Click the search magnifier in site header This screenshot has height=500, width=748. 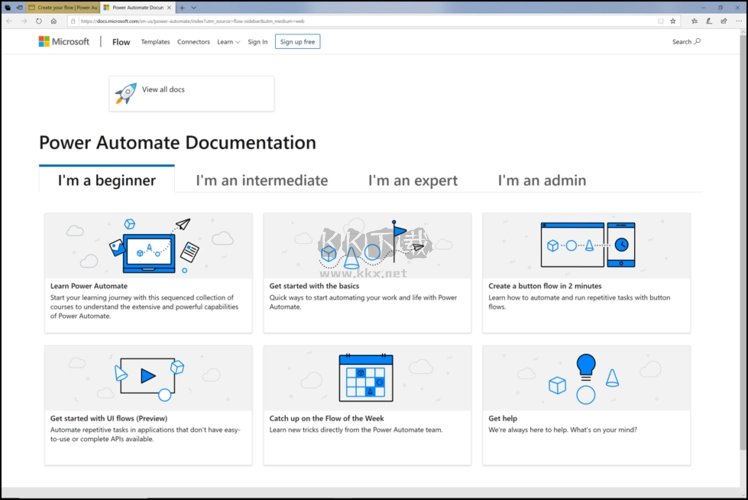[x=697, y=42]
